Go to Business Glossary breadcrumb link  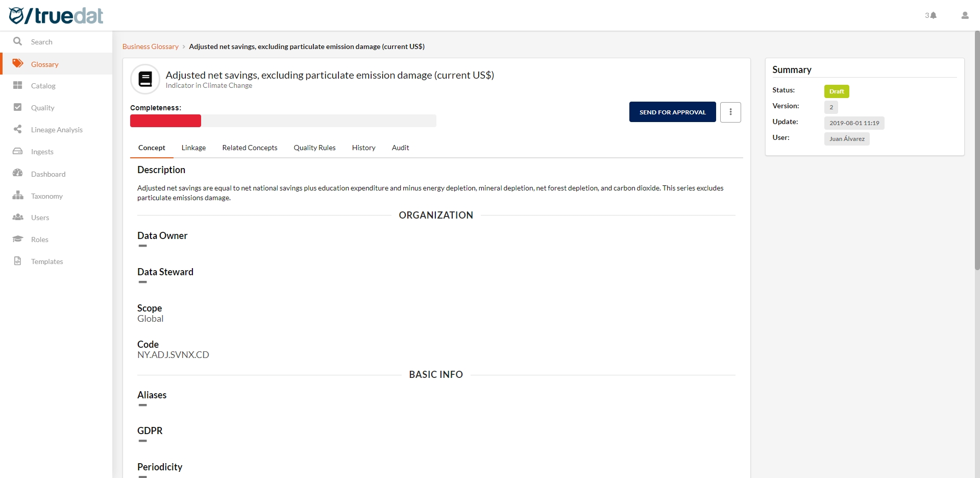click(x=150, y=46)
